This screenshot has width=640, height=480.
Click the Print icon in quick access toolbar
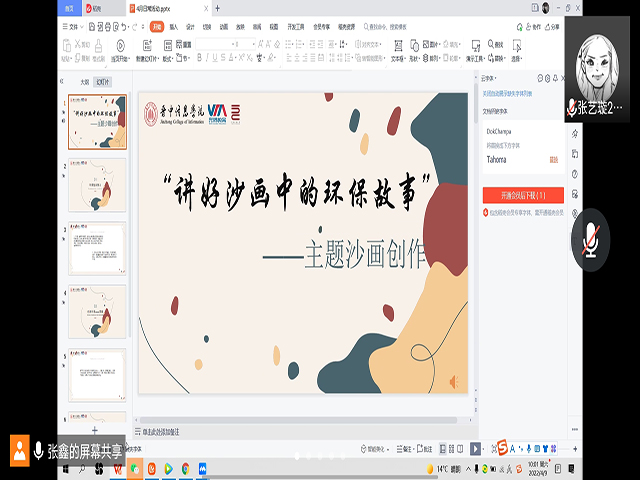(108, 27)
